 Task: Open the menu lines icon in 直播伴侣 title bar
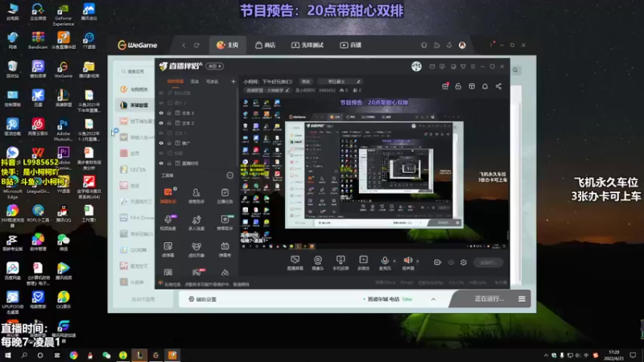(473, 67)
